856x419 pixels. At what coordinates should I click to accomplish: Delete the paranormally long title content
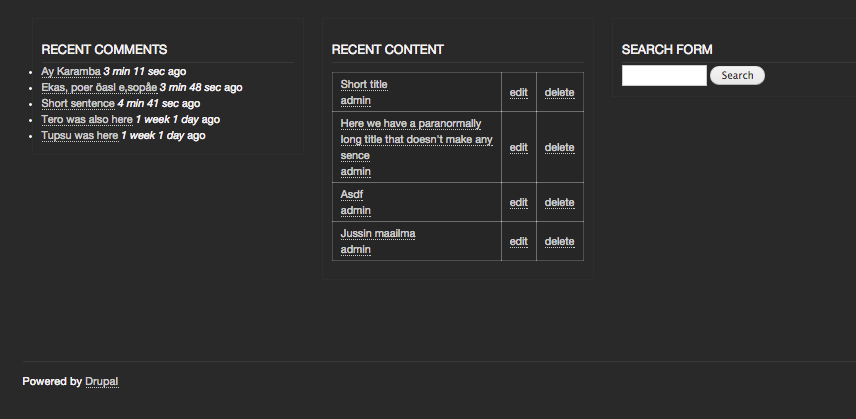point(560,147)
